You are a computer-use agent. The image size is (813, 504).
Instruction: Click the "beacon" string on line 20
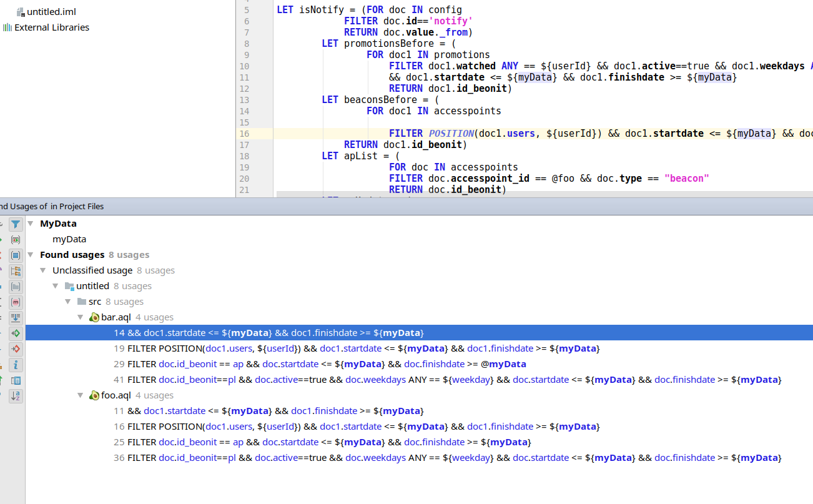pos(687,179)
